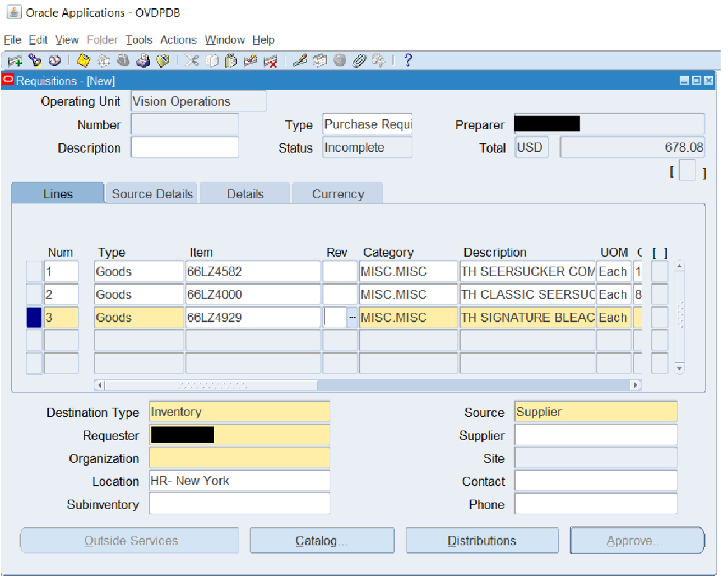
Task: Open Window Help question mark icon
Action: [408, 61]
